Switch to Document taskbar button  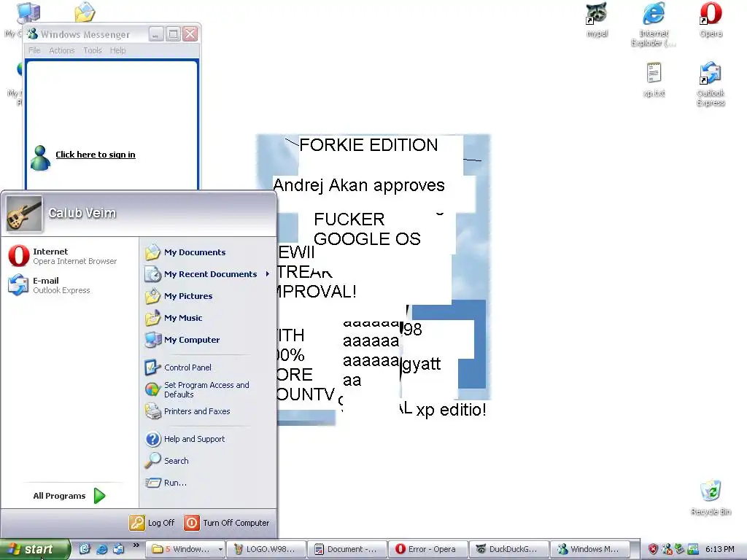[347, 549]
